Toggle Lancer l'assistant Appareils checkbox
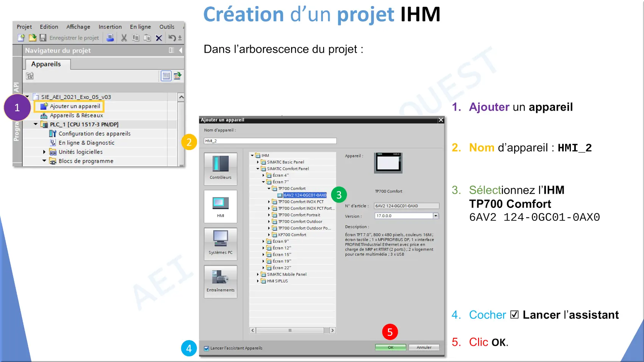The image size is (644, 362). [206, 348]
